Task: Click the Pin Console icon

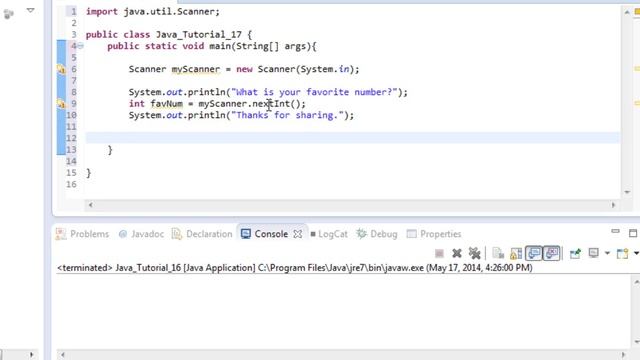Action: coord(575,253)
